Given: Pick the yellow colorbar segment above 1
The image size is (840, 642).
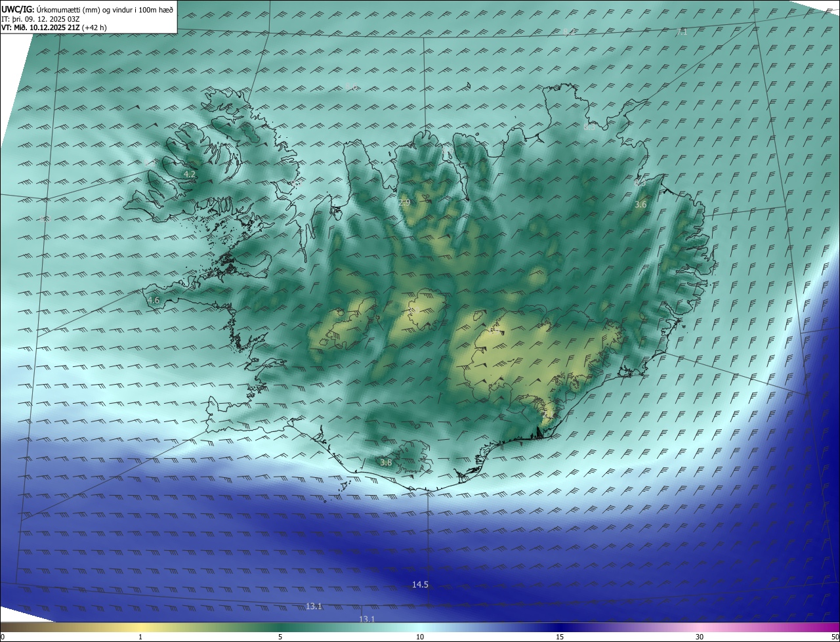Looking at the screenshot, I should pos(140,627).
